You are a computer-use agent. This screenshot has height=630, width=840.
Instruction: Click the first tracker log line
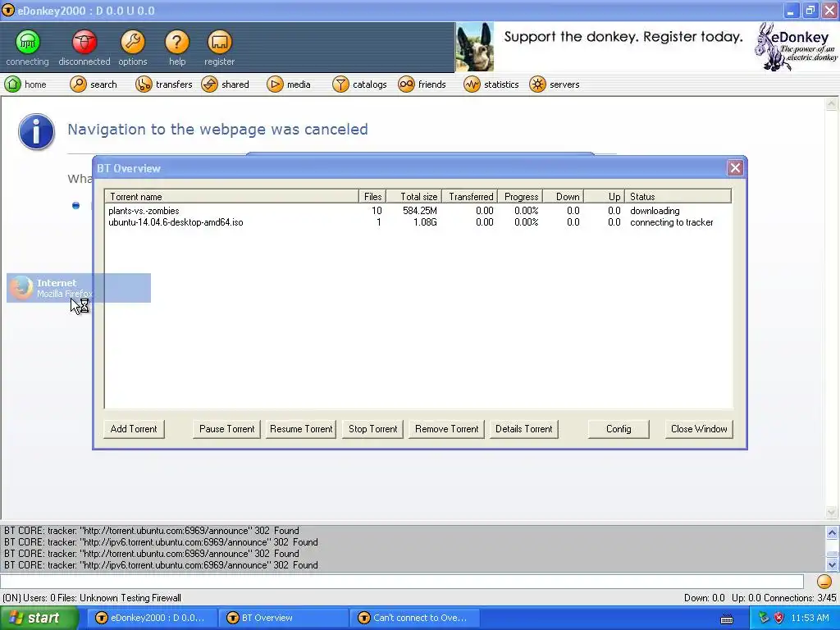point(152,531)
